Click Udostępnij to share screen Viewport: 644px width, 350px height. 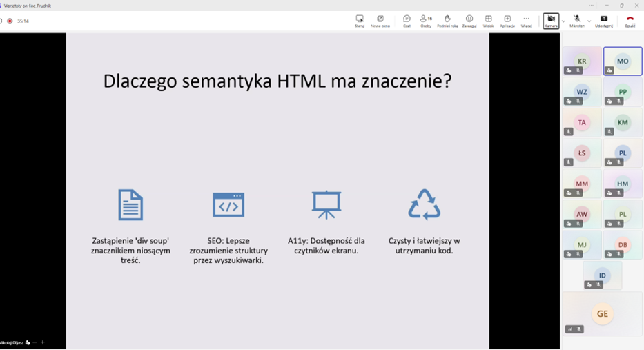(604, 21)
